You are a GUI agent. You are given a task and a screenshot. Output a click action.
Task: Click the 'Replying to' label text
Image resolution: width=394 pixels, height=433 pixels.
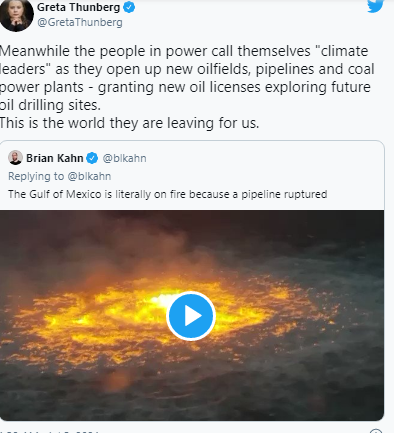click(x=36, y=176)
